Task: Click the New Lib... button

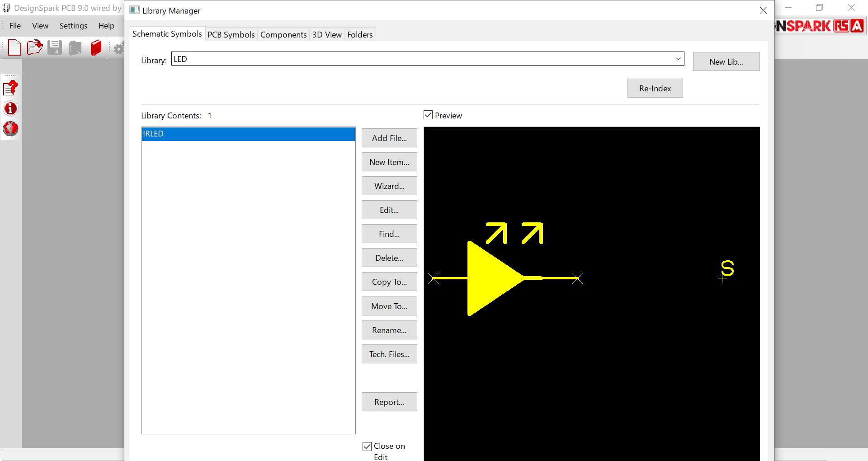Action: [726, 61]
